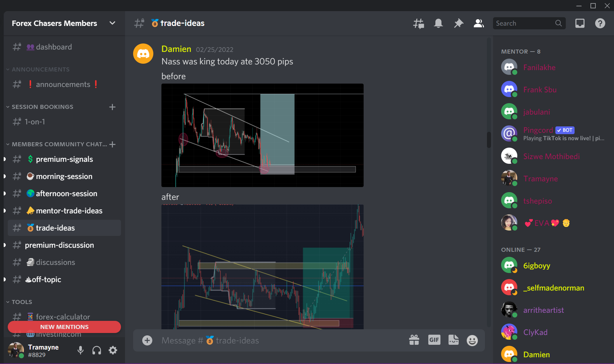
Task: Open the 'before' chart image
Action: tap(263, 135)
